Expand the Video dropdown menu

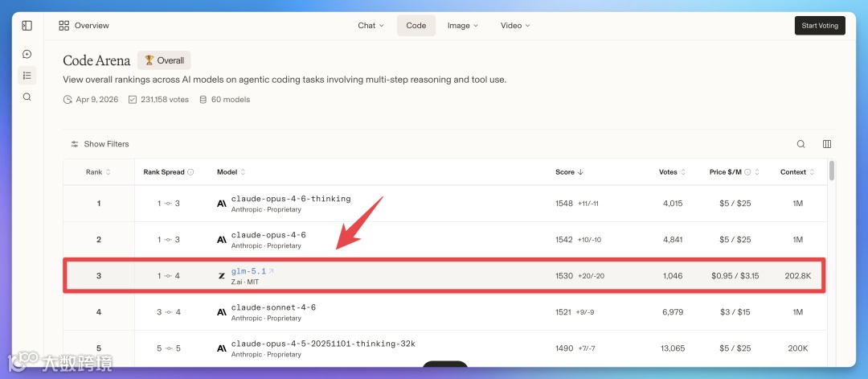[515, 26]
